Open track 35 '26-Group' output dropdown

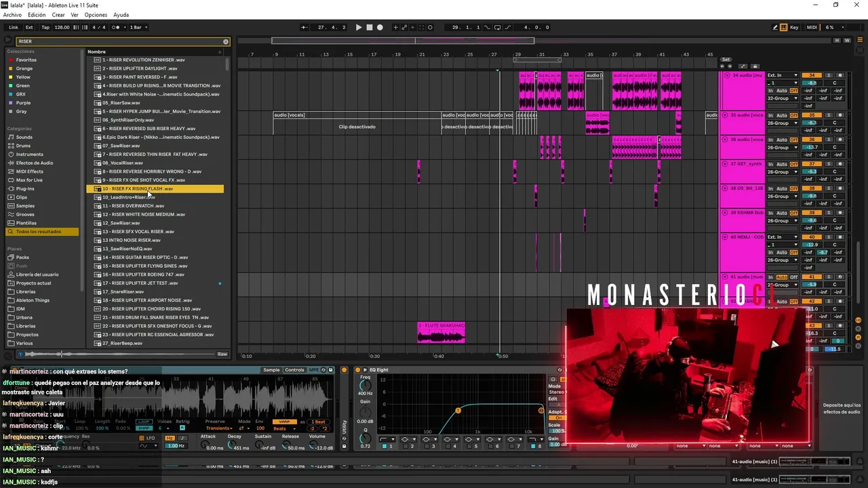pyautogui.click(x=783, y=123)
